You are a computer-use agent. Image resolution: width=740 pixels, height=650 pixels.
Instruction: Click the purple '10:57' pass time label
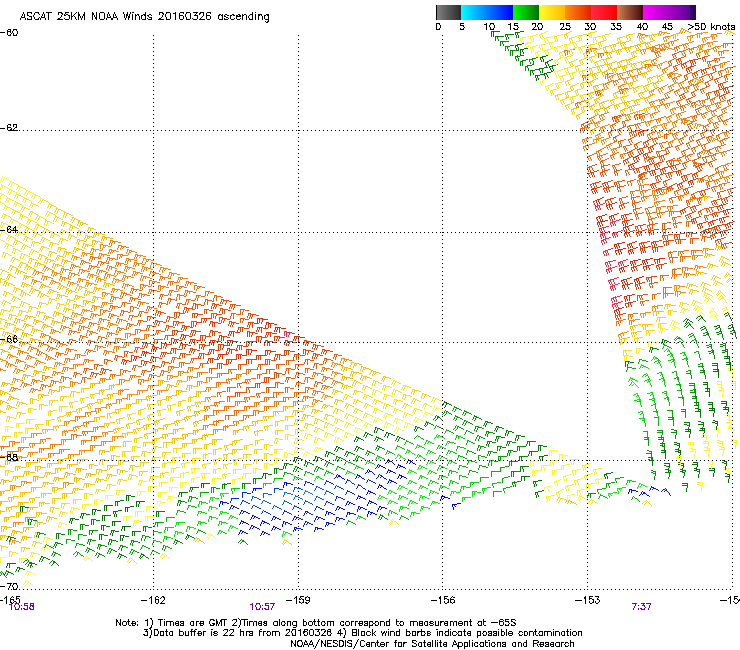point(262,607)
